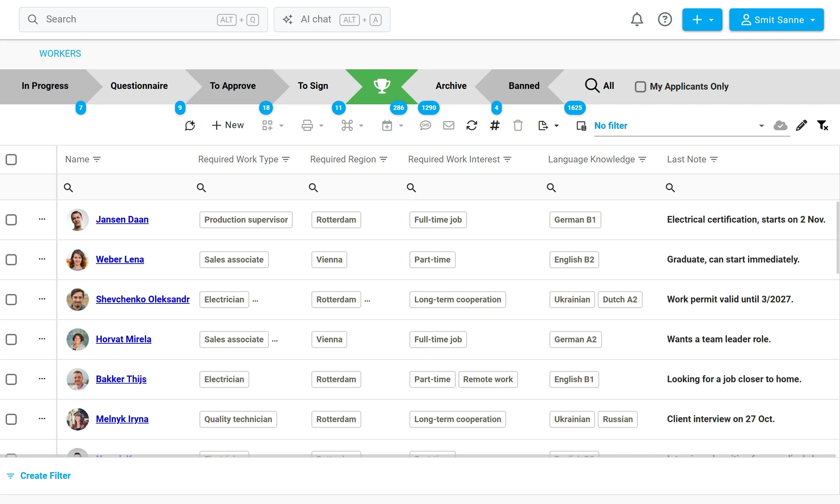
Task: Expand the blue plus add dropdown
Action: pos(702,20)
